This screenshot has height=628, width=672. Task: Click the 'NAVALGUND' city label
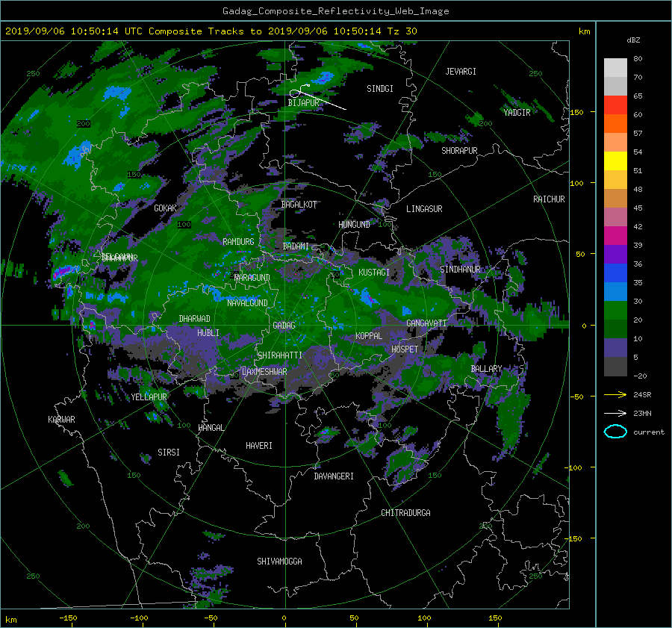pyautogui.click(x=247, y=303)
